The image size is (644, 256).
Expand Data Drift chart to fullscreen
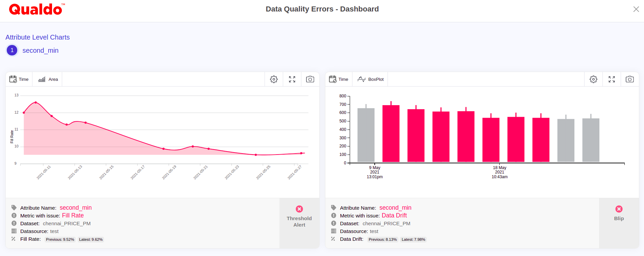[x=612, y=79]
